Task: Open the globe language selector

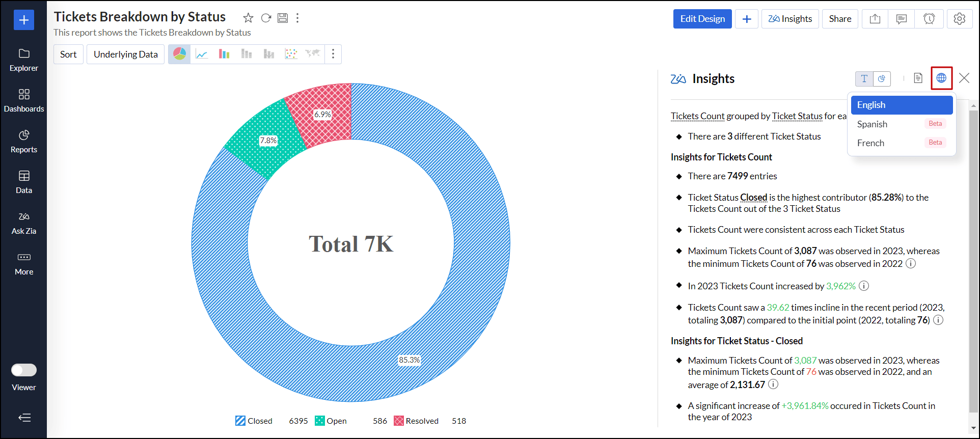Action: pyautogui.click(x=941, y=78)
